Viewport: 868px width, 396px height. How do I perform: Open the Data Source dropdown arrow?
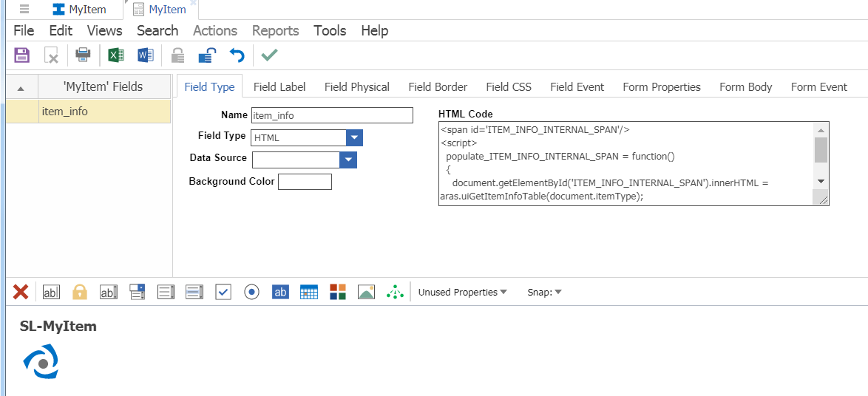[x=348, y=160]
